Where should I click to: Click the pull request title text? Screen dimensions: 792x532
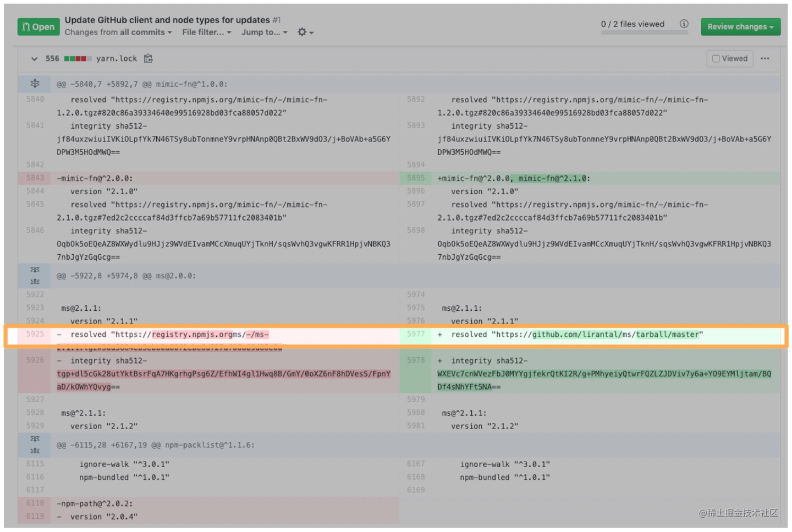pyautogui.click(x=167, y=20)
